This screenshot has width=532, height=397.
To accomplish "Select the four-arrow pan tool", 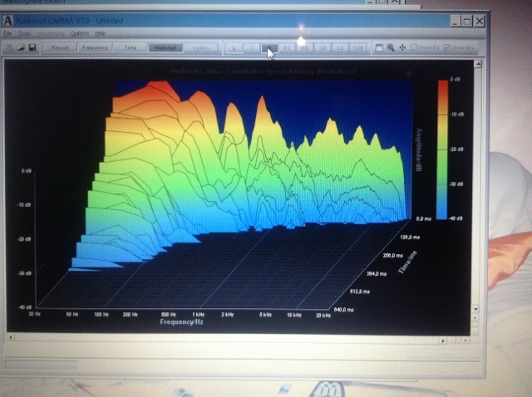I will (402, 48).
